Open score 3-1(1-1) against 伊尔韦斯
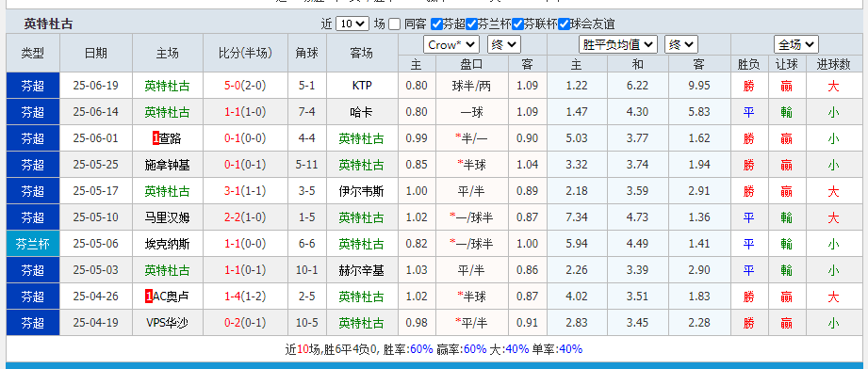The width and height of the screenshot is (868, 369). click(245, 191)
